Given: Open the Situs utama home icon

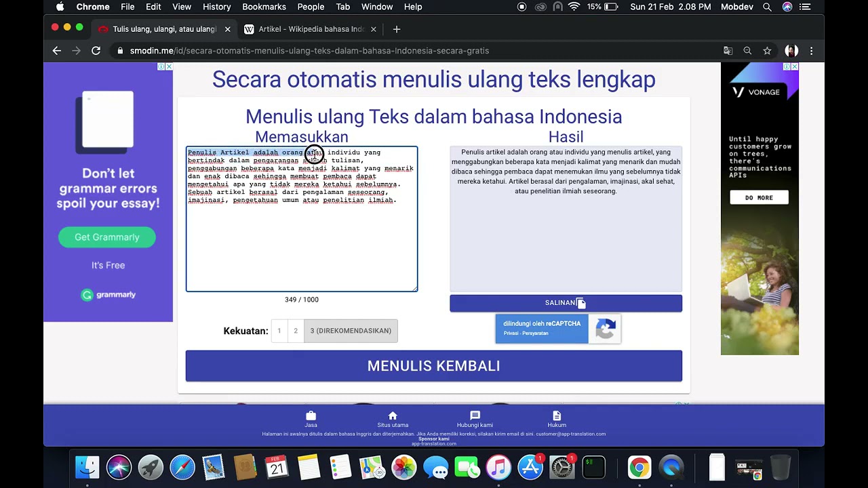Looking at the screenshot, I should pyautogui.click(x=393, y=415).
